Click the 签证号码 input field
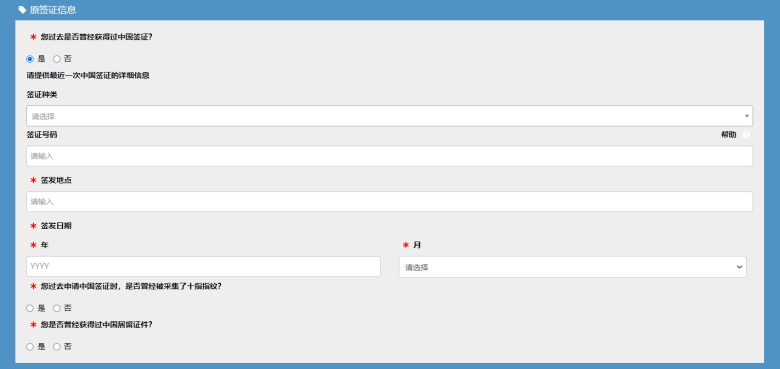The height and width of the screenshot is (369, 780). (389, 156)
